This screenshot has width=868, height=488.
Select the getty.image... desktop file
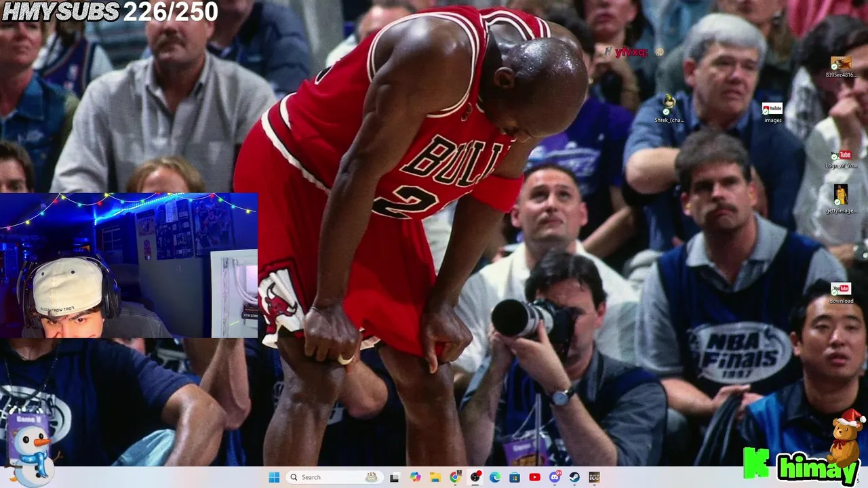click(x=841, y=199)
